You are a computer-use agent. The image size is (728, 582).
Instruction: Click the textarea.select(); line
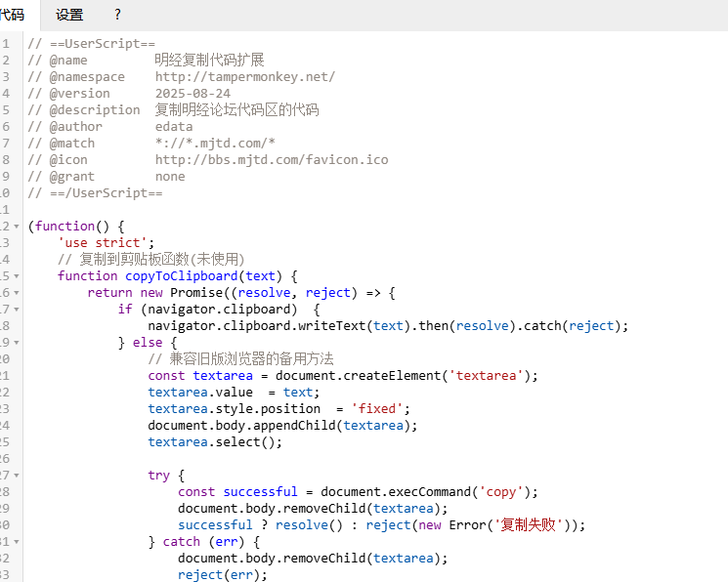215,441
